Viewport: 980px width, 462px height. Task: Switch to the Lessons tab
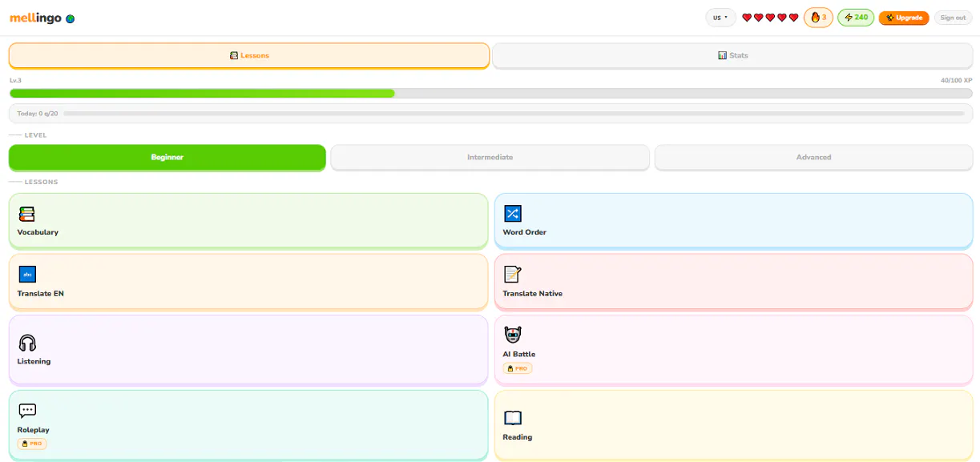(249, 55)
